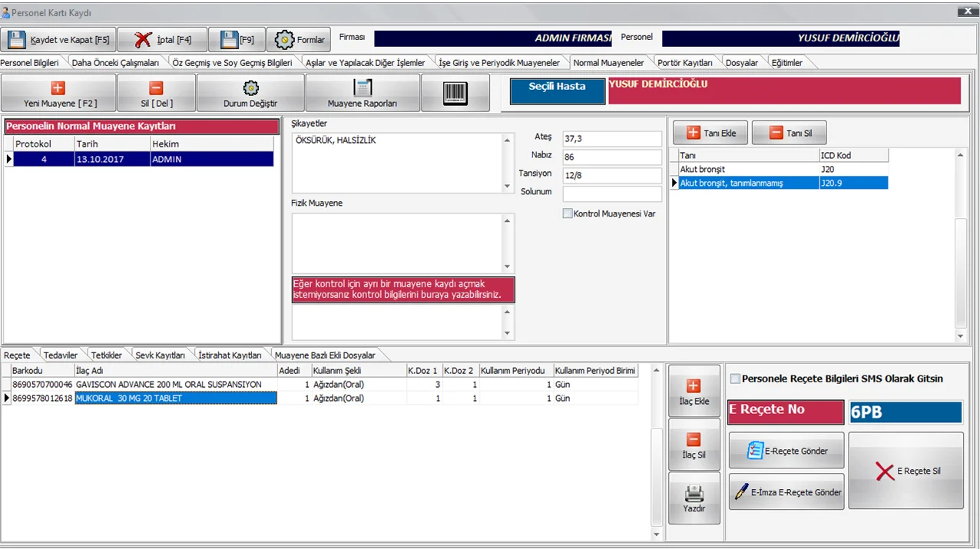Switch to the Personel Bilgileri tab
This screenshot has width=980, height=549.
point(29,63)
